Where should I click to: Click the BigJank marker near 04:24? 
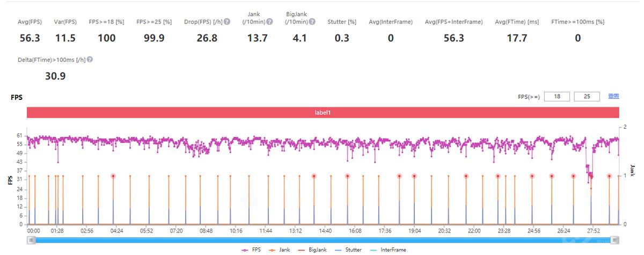coord(113,176)
